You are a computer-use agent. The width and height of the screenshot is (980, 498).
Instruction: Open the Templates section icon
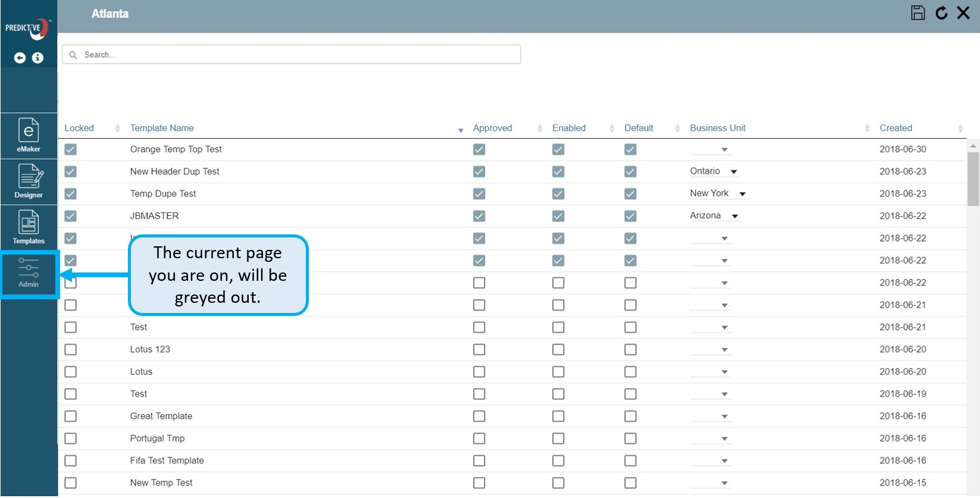point(29,227)
